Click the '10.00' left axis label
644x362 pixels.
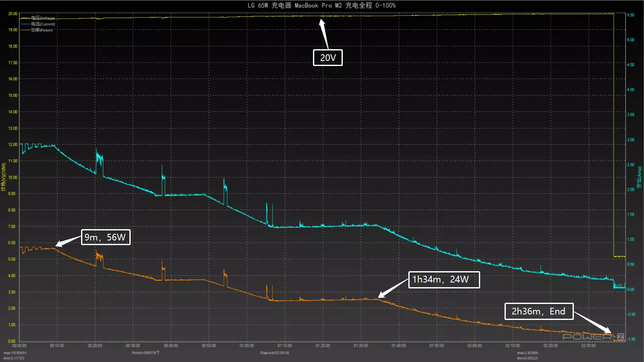pos(13,177)
